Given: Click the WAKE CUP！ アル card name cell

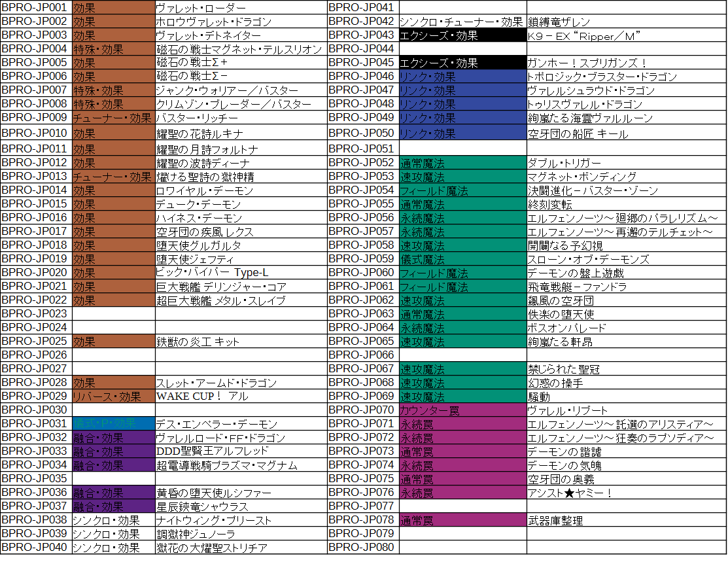Looking at the screenshot, I should [241, 396].
